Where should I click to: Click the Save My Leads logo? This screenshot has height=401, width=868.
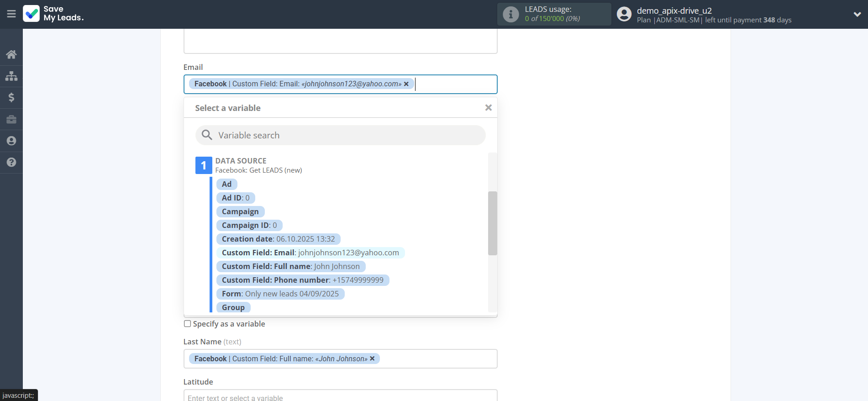tap(53, 14)
